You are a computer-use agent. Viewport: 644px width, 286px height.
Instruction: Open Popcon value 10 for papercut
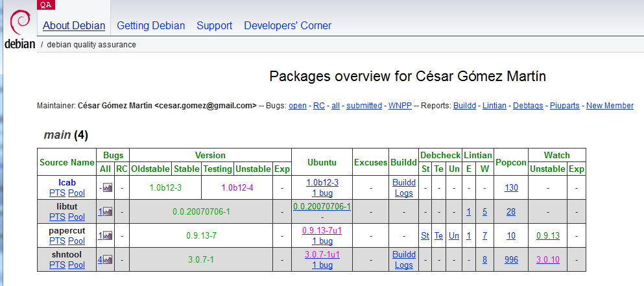(x=511, y=235)
